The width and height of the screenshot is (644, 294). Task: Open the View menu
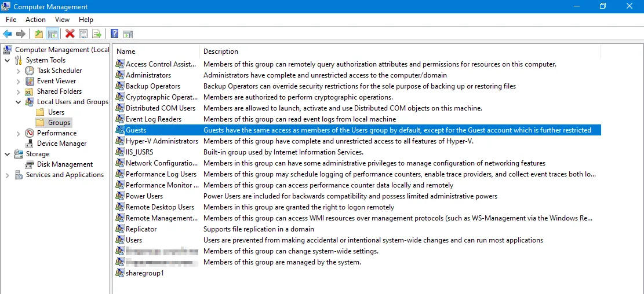(x=62, y=20)
